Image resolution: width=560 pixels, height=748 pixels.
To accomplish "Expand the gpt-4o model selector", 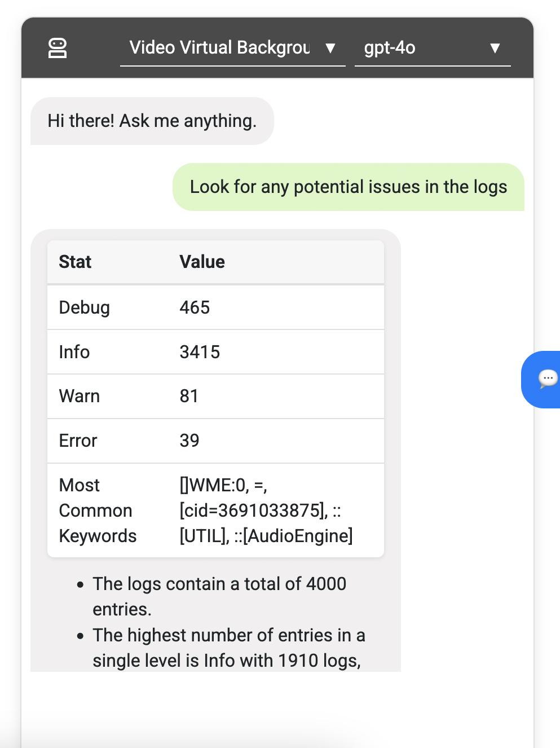I will click(433, 49).
